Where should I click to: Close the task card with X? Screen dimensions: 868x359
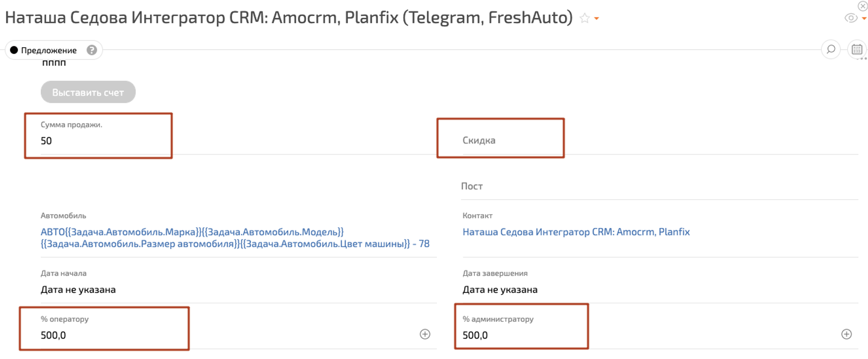pyautogui.click(x=863, y=6)
